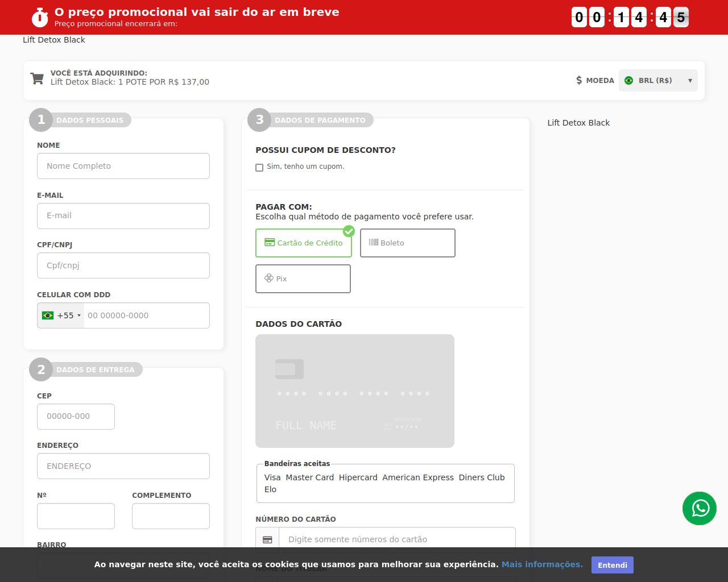Click the Cpf/cnpj input field
This screenshot has height=582, width=728.
(x=123, y=265)
